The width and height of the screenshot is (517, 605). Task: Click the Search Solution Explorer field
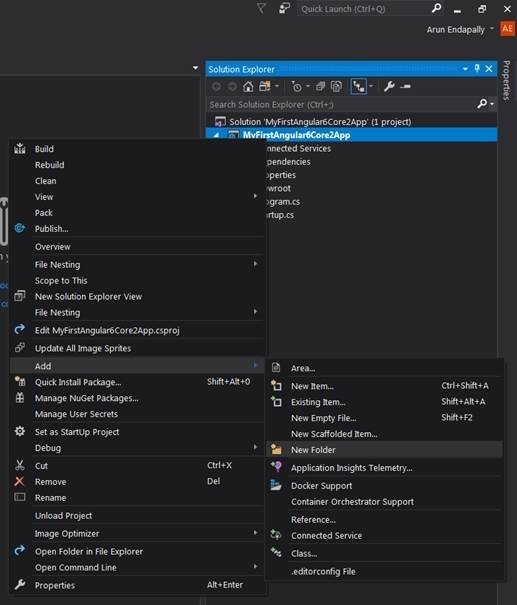[x=342, y=104]
